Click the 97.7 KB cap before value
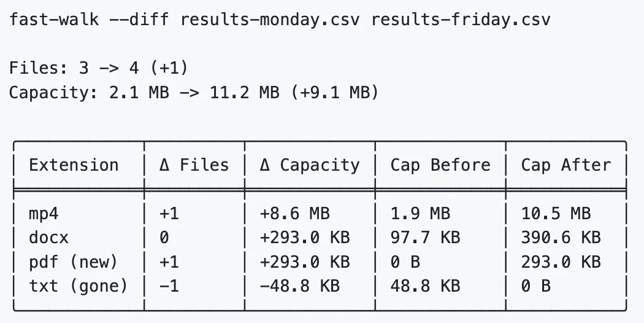 (425, 238)
